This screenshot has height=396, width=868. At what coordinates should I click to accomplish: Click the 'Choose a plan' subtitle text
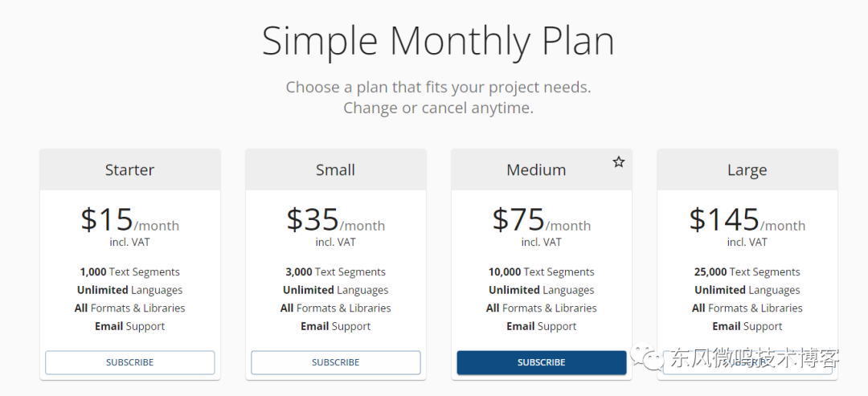(x=438, y=87)
